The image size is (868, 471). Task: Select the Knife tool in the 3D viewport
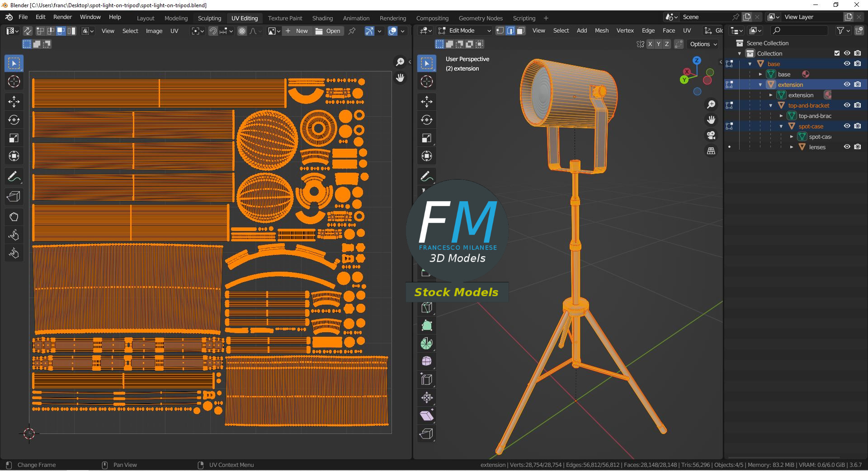[426, 307]
